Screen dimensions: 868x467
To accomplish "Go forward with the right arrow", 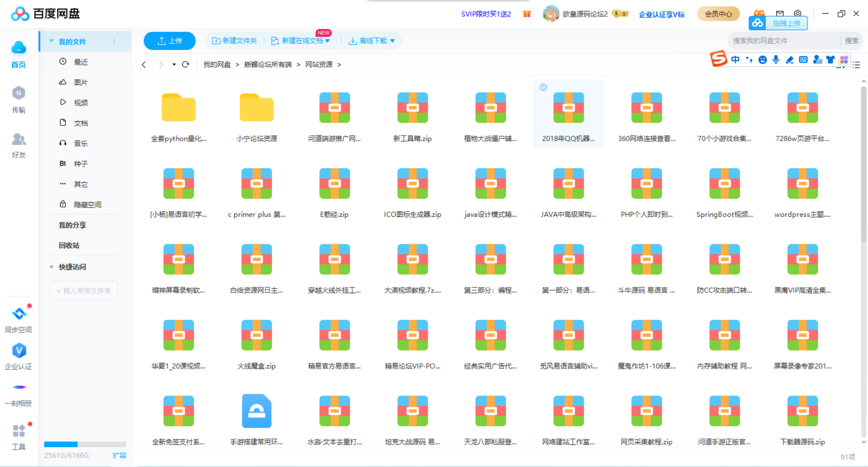I will tap(160, 64).
